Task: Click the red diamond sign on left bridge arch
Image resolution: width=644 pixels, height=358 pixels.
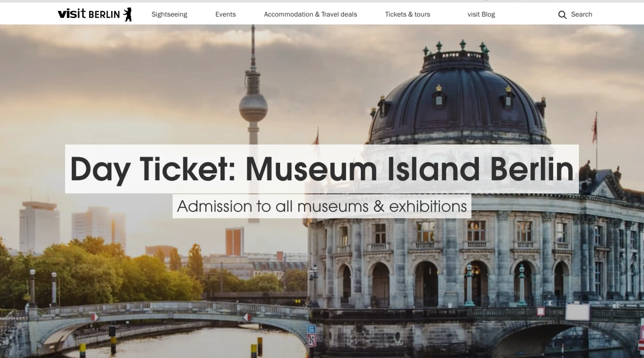Action: coord(95,317)
